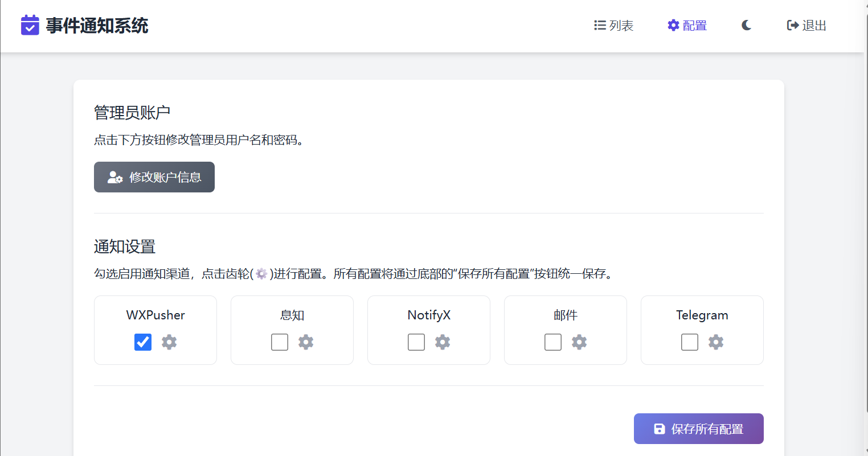
Task: Disable the WXPusher checkbox
Action: tap(143, 342)
